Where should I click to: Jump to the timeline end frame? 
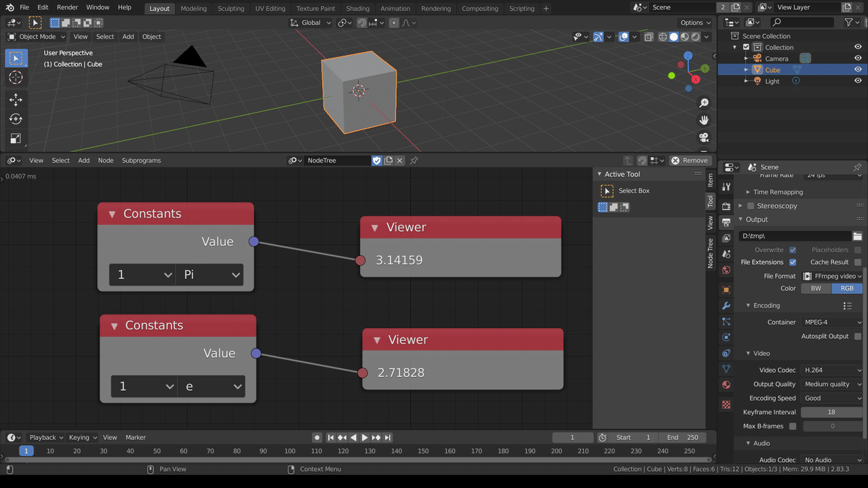(388, 438)
